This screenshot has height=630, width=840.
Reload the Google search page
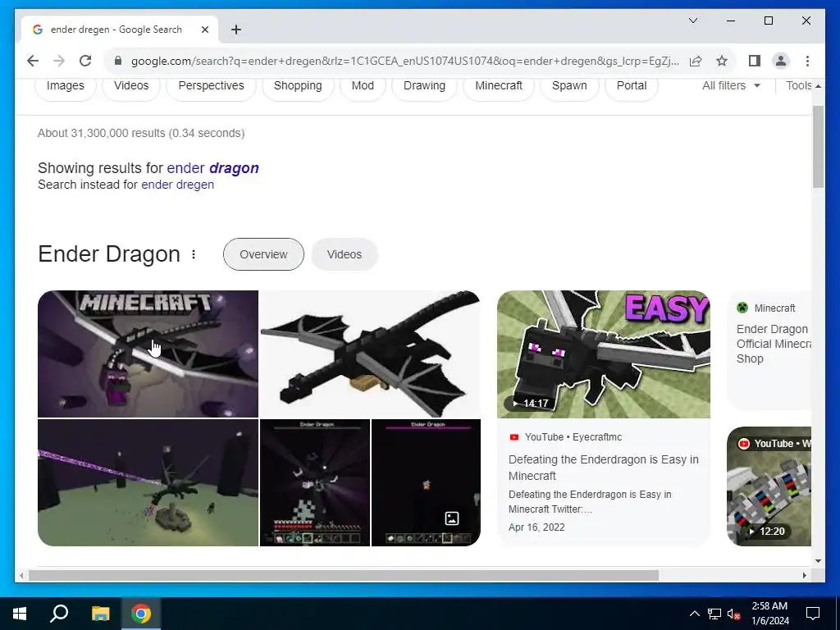[85, 61]
